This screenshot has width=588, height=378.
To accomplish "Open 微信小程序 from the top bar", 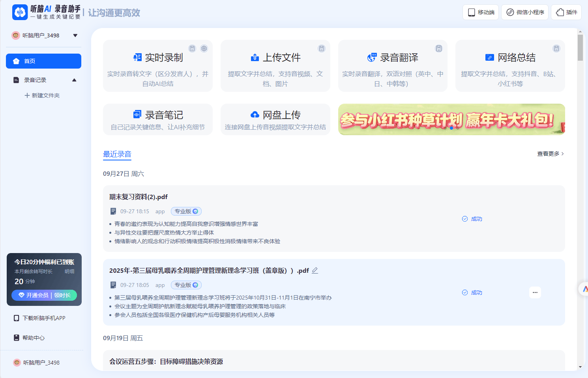I will pos(525,12).
